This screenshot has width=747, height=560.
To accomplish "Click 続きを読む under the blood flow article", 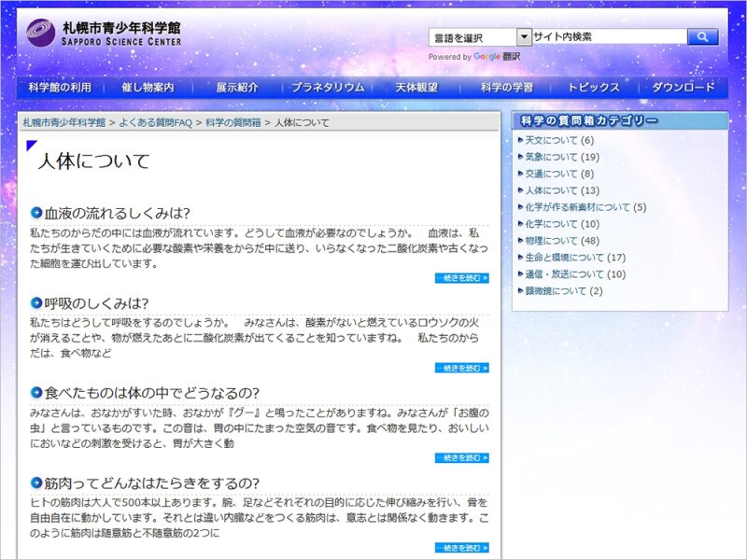I will pos(461,278).
